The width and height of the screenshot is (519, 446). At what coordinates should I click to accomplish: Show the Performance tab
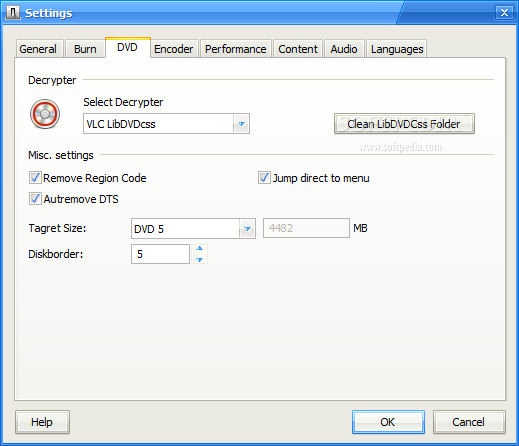(236, 49)
